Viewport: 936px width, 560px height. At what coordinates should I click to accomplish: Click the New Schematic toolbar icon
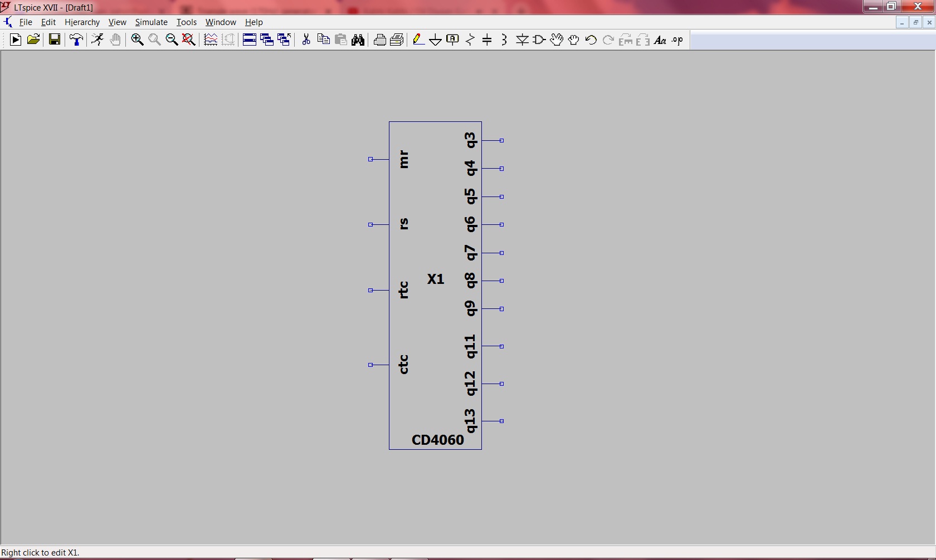tap(16, 40)
